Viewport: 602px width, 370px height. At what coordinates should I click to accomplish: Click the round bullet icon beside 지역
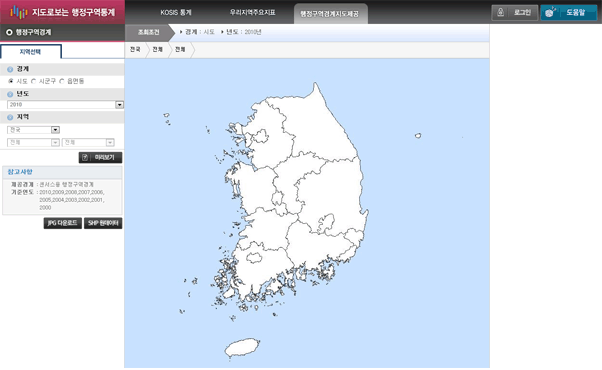[10, 117]
